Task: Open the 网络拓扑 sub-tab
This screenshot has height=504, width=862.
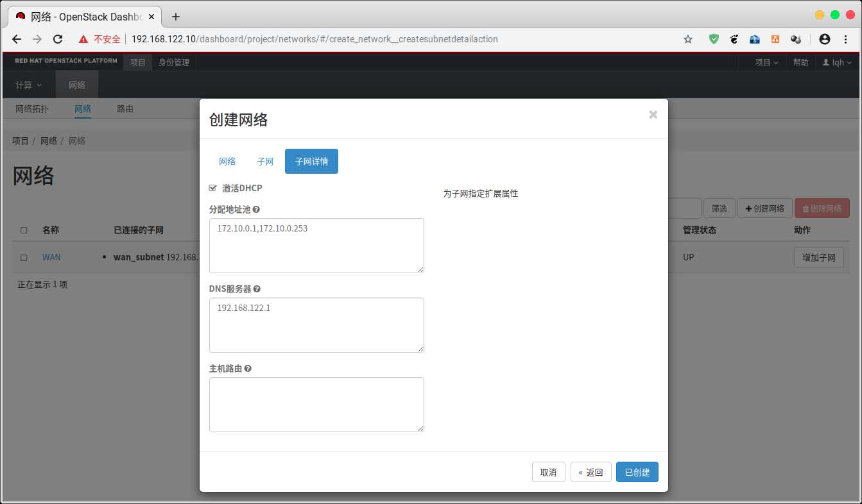Action: 32,109
